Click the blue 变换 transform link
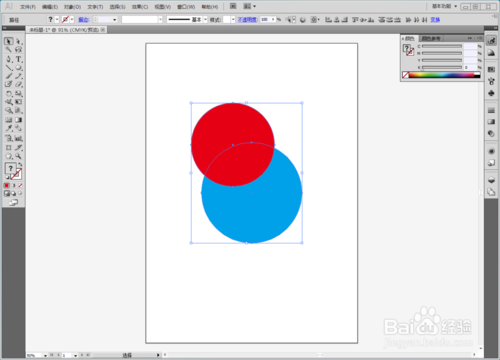 tap(435, 20)
